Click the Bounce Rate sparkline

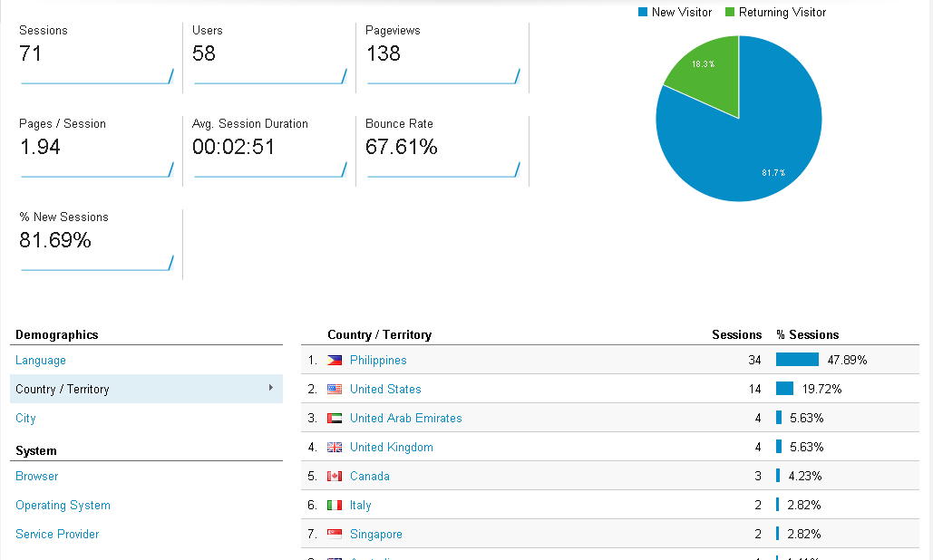point(443,169)
